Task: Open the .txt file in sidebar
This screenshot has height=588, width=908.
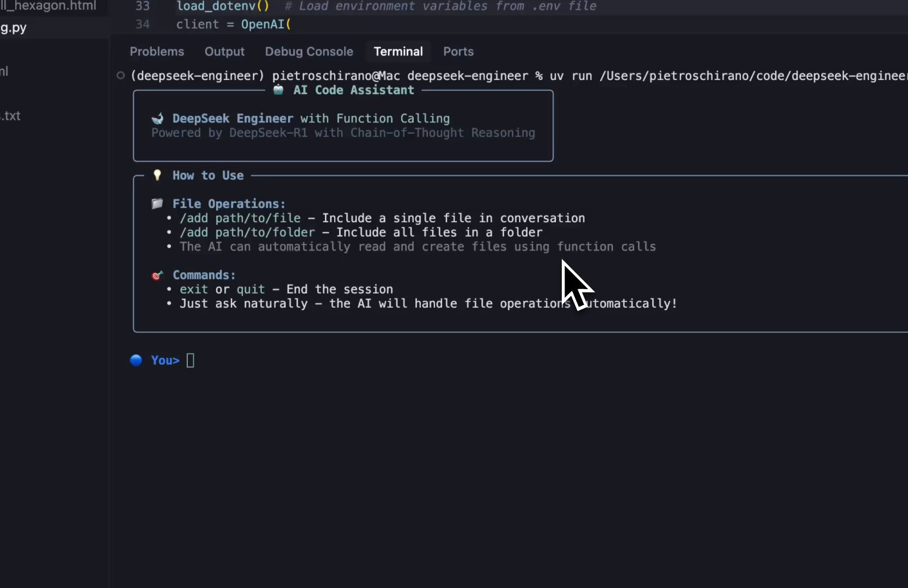Action: [10, 115]
